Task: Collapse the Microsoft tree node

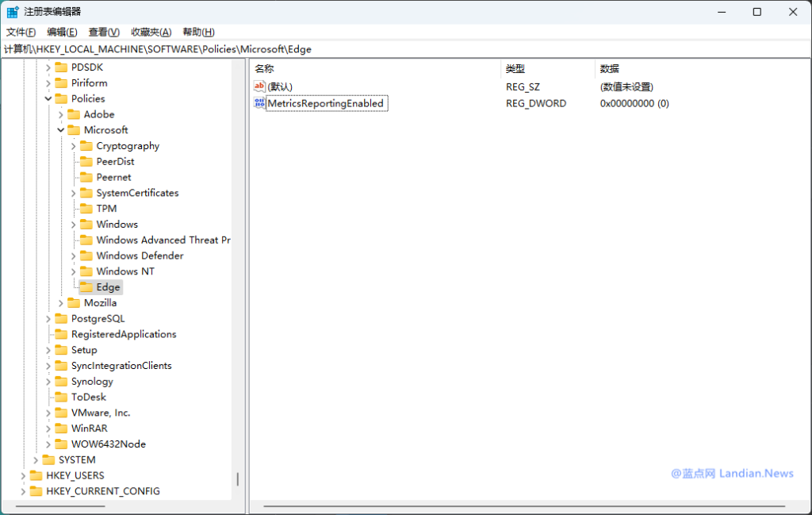Action: 60,130
